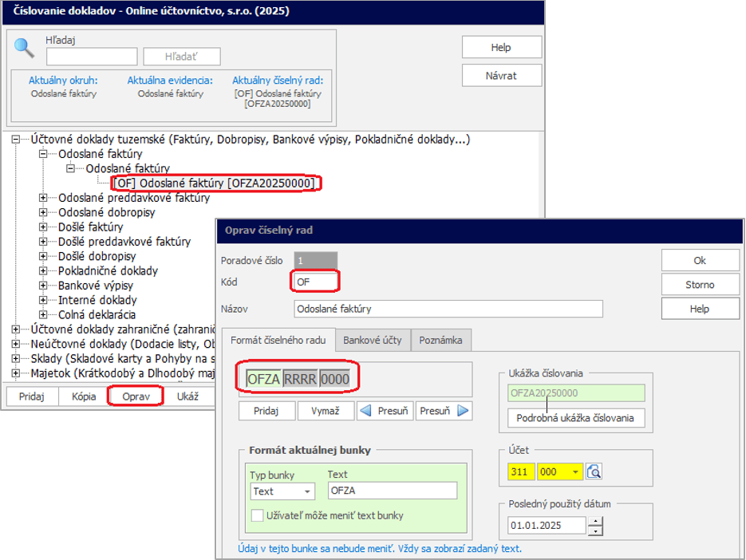Click the Návrat button
Image resolution: width=746 pixels, height=560 pixels.
coord(501,76)
